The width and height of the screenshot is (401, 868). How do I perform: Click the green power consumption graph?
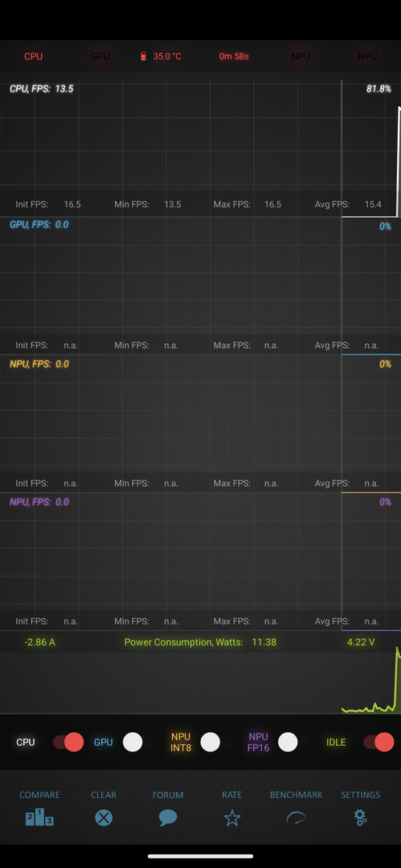(201, 683)
